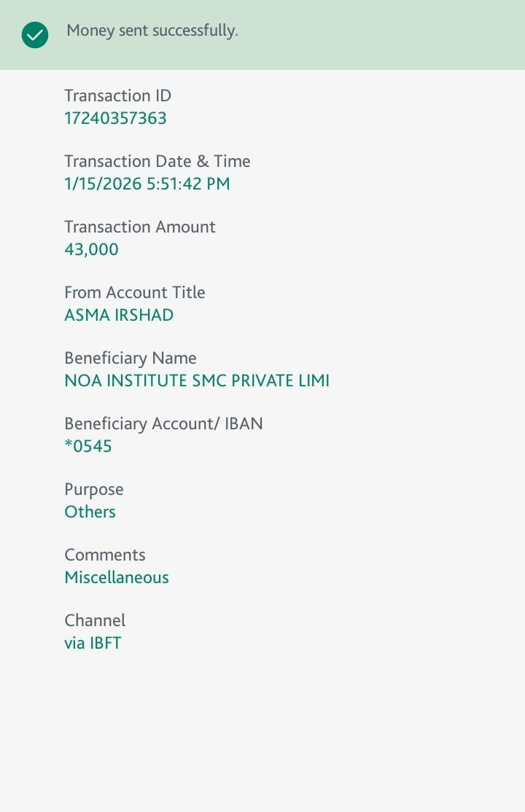Image resolution: width=525 pixels, height=812 pixels.
Task: Click the Comments label
Action: click(105, 555)
